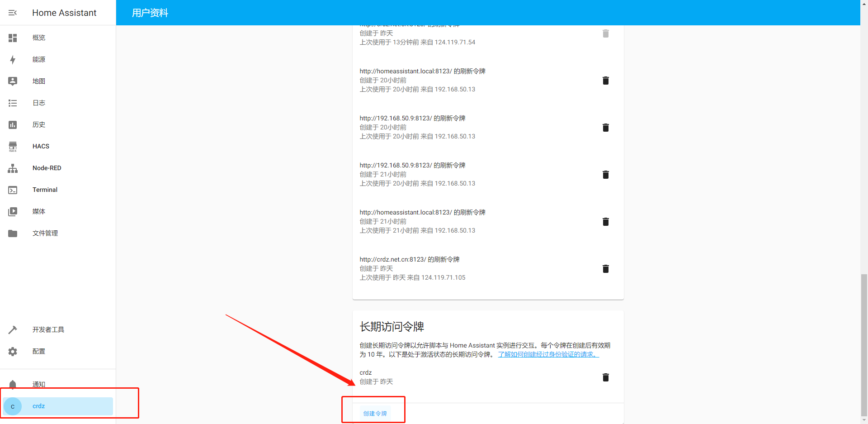Viewport: 868px width, 424px height.
Task: Open link about authenticated requests
Action: point(548,354)
